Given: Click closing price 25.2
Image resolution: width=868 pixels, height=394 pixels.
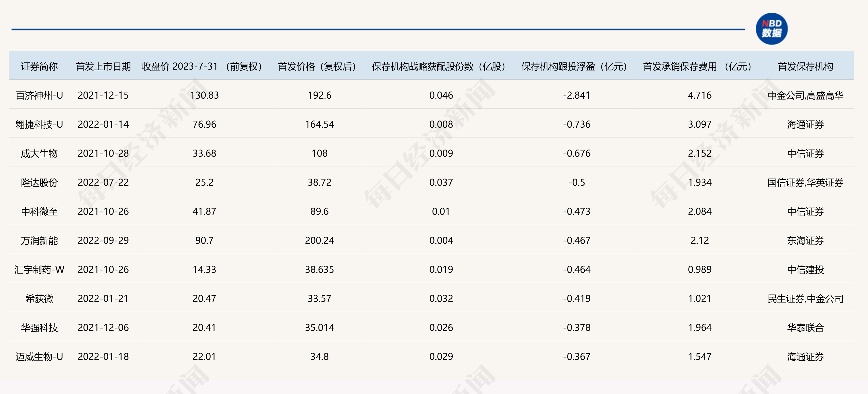Looking at the screenshot, I should (x=204, y=182).
